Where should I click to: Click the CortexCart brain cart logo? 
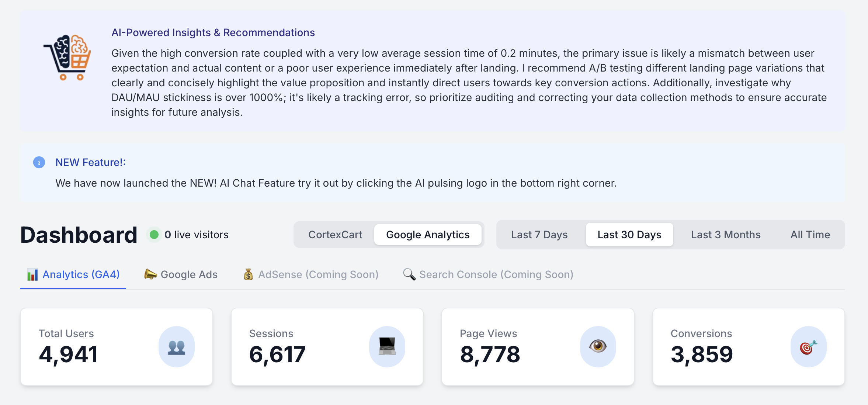(x=68, y=58)
